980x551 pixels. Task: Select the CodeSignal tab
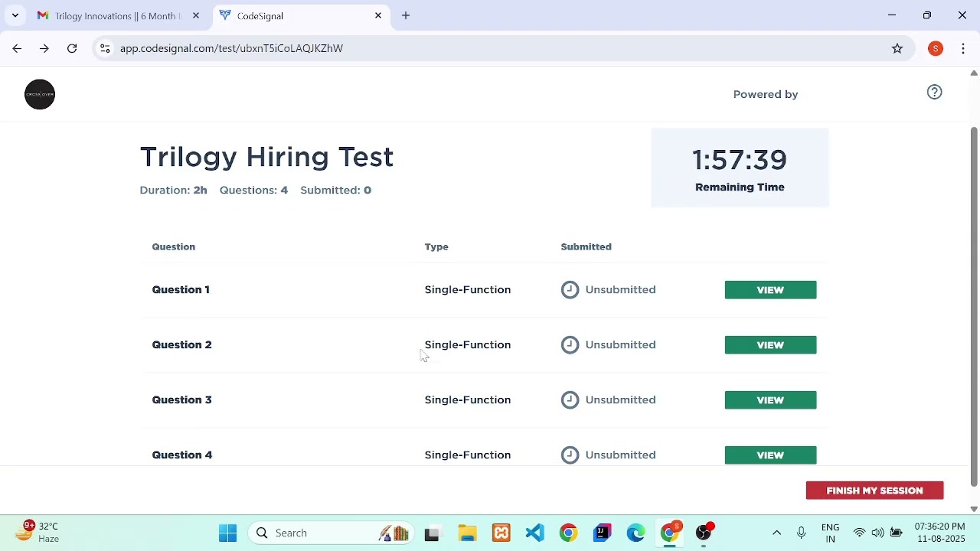pyautogui.click(x=300, y=15)
